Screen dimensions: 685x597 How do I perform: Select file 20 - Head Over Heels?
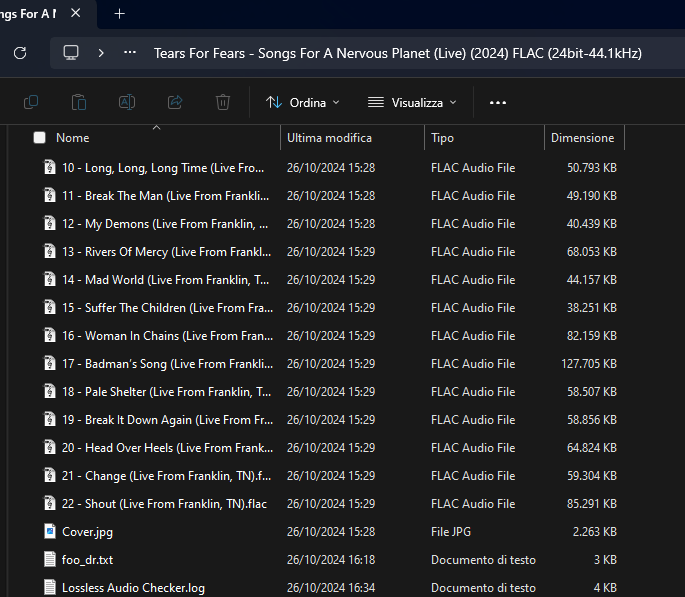167,448
